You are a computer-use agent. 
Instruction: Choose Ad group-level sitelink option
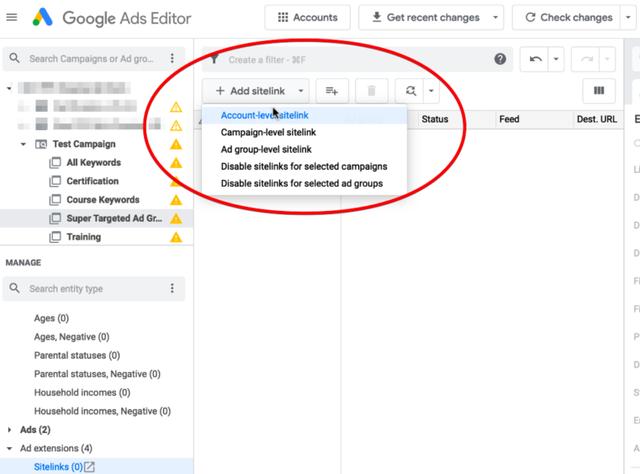[304, 149]
